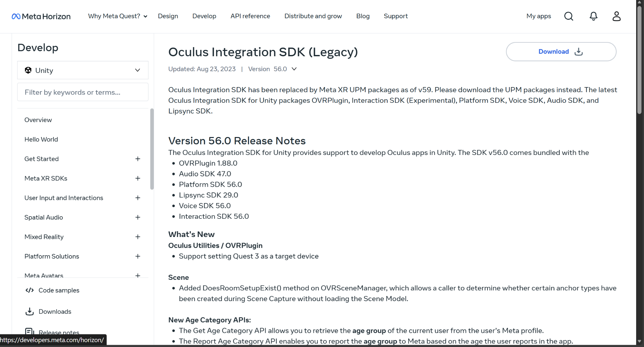Click the sidebar navigation scrollbar
This screenshot has width=644, height=347.
click(x=152, y=149)
